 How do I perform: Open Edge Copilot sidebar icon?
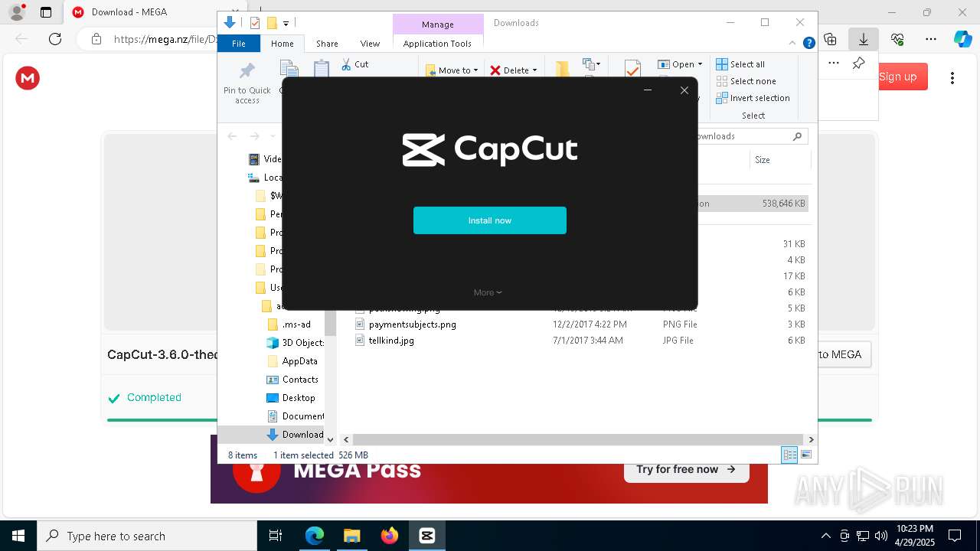click(x=963, y=39)
